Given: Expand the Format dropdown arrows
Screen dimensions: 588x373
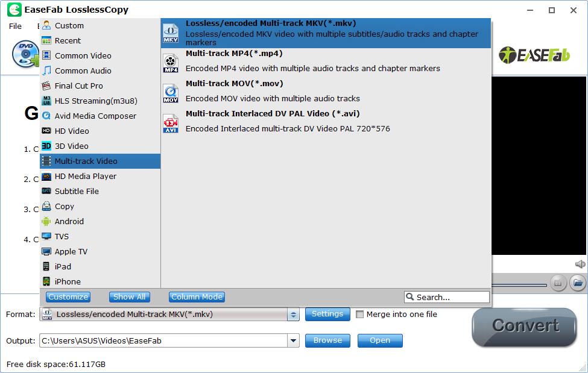Looking at the screenshot, I should 293,315.
